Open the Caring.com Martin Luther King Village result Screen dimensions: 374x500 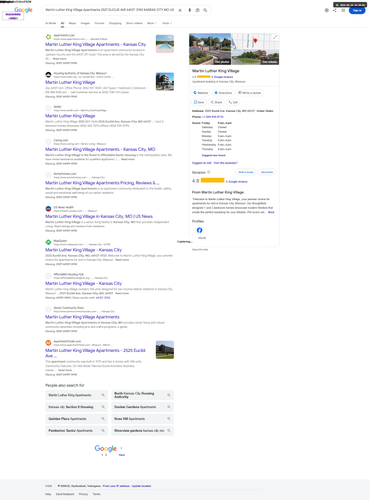point(100,149)
